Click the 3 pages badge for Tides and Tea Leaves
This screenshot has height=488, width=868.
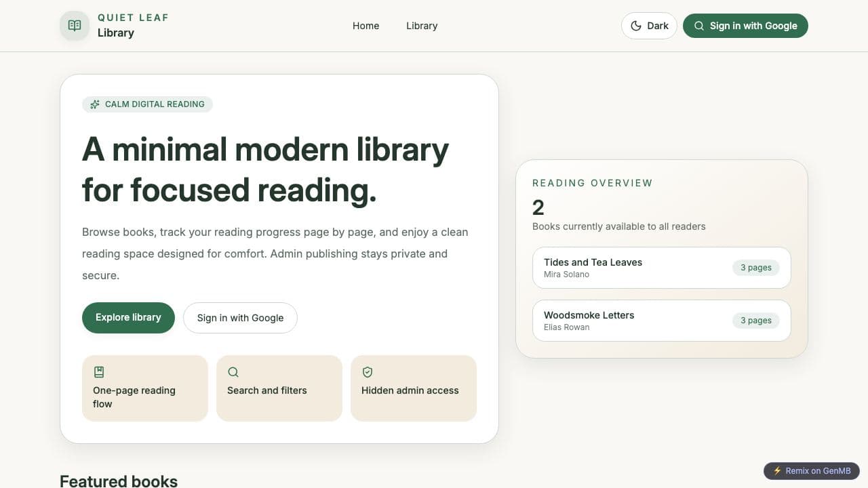pyautogui.click(x=756, y=268)
